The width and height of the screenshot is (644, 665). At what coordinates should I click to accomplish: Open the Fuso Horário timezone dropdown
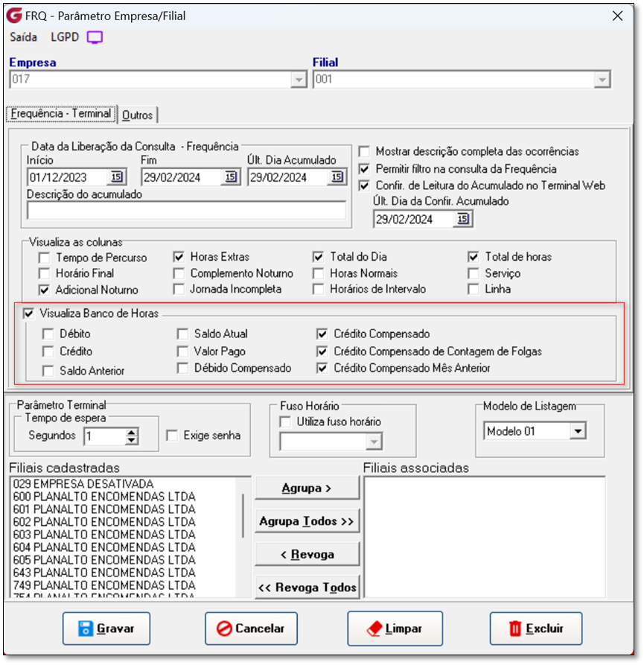[374, 442]
